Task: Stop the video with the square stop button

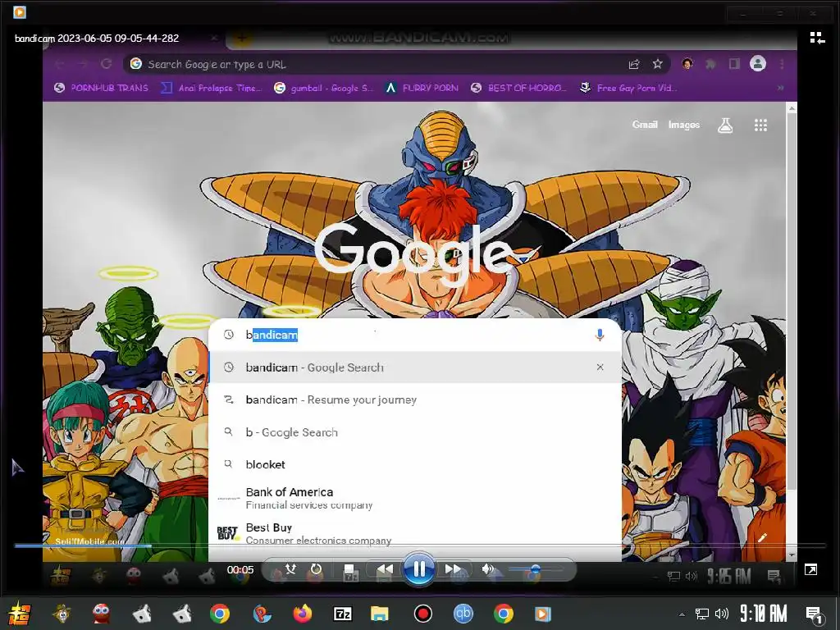Action: [349, 569]
